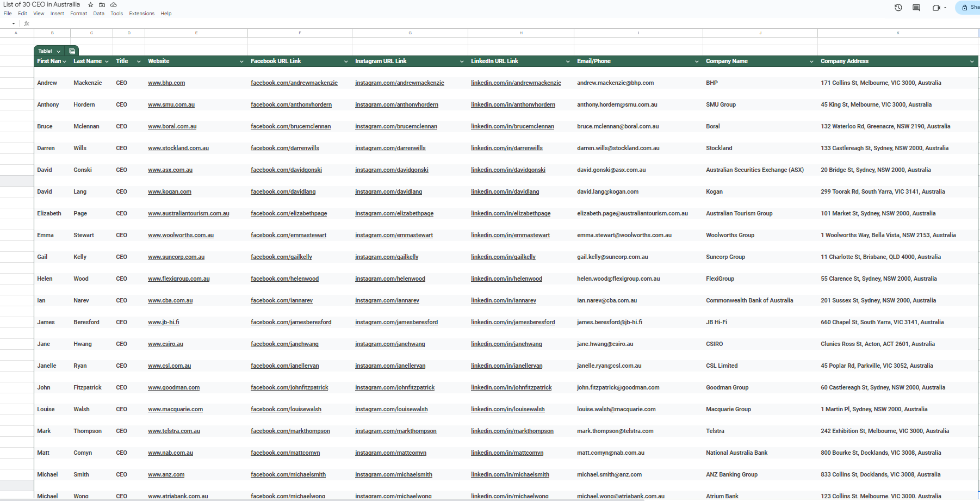The height and width of the screenshot is (501, 980).
Task: Star the spreadsheet document
Action: click(x=91, y=4)
